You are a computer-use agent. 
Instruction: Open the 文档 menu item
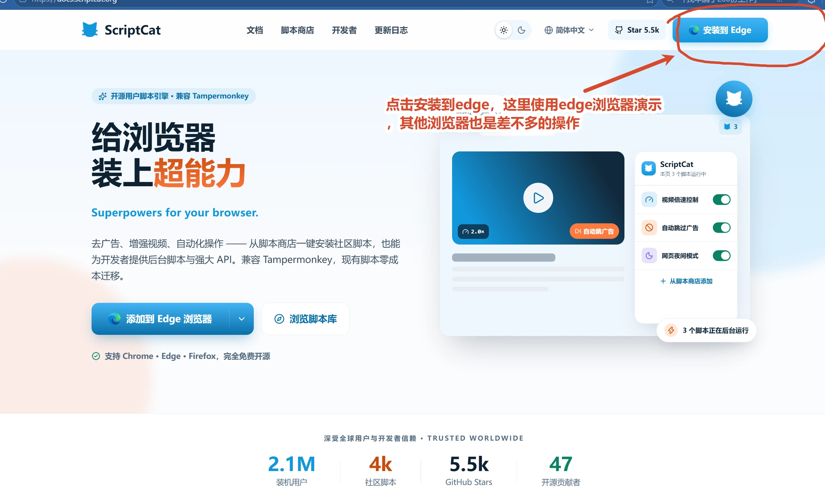click(x=254, y=30)
